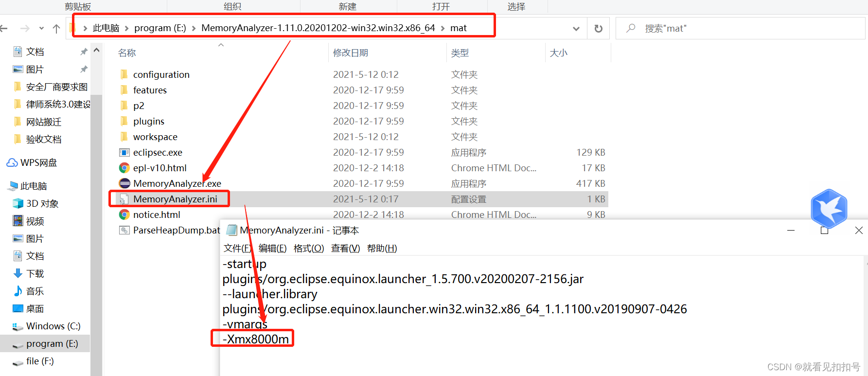Screen dimensions: 868x376
Task: Open 律师系统3.0建设 quick access folder
Action: (52, 104)
